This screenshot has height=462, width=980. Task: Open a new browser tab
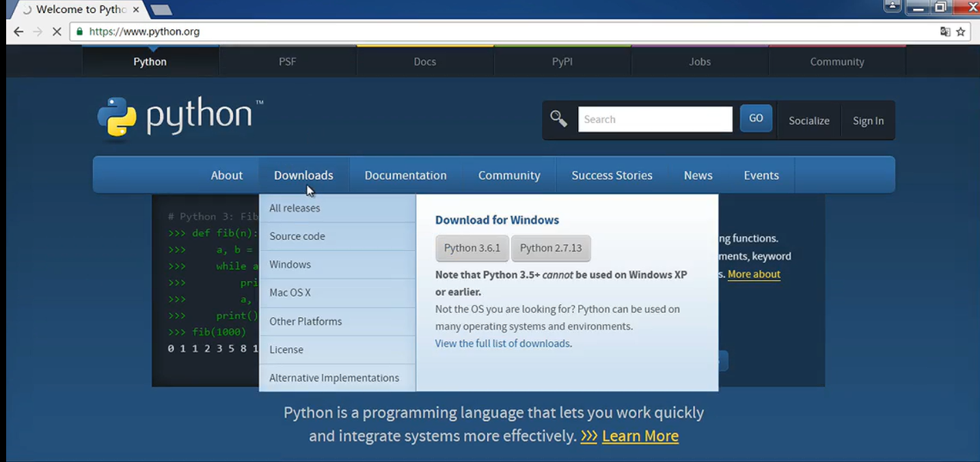[161, 10]
